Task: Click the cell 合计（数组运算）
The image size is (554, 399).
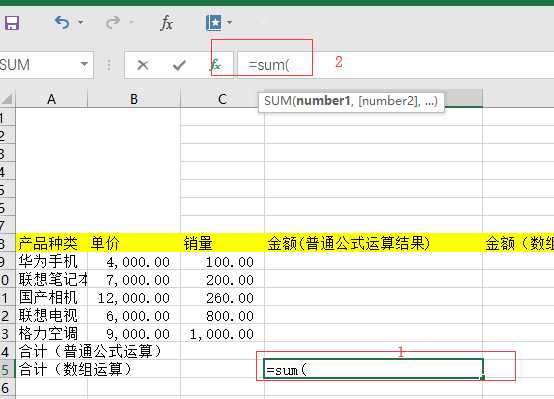Action: [x=75, y=369]
